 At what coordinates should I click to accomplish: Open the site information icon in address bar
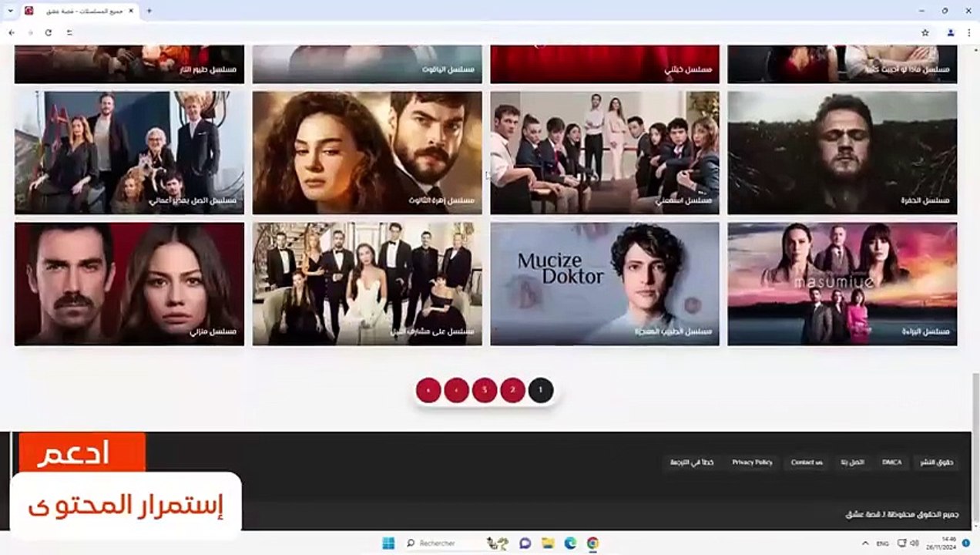tap(69, 32)
